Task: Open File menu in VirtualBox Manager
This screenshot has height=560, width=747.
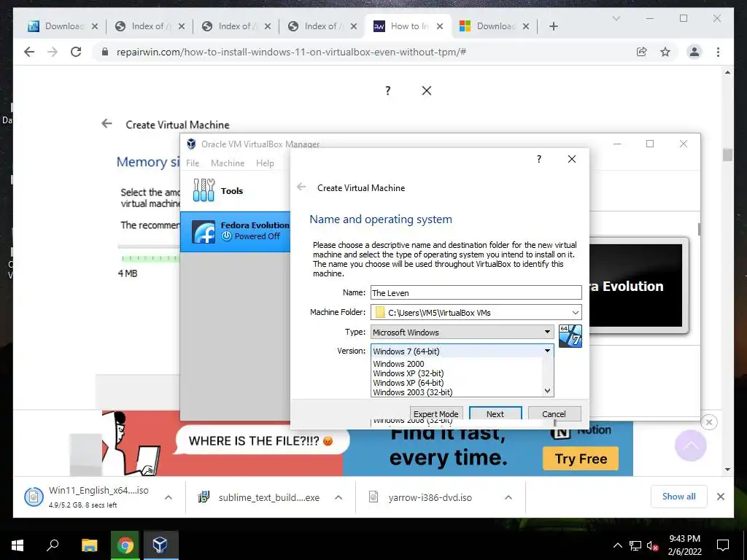Action: [193, 163]
